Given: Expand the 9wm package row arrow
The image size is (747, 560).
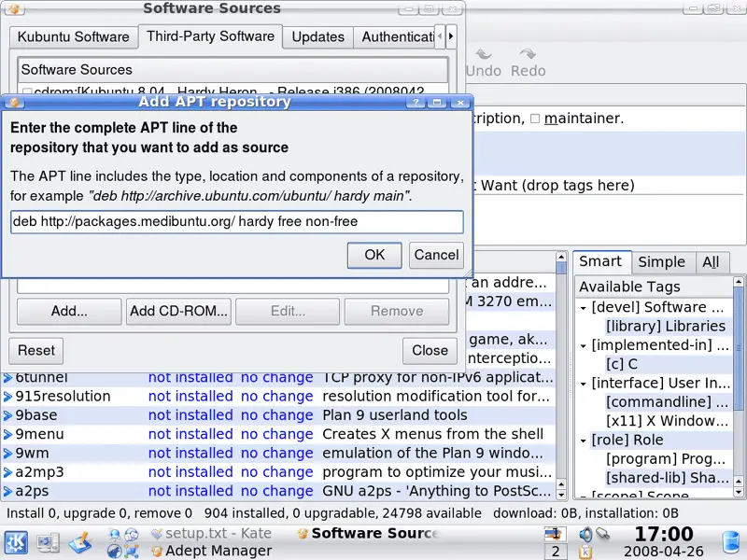Looking at the screenshot, I should pos(7,453).
